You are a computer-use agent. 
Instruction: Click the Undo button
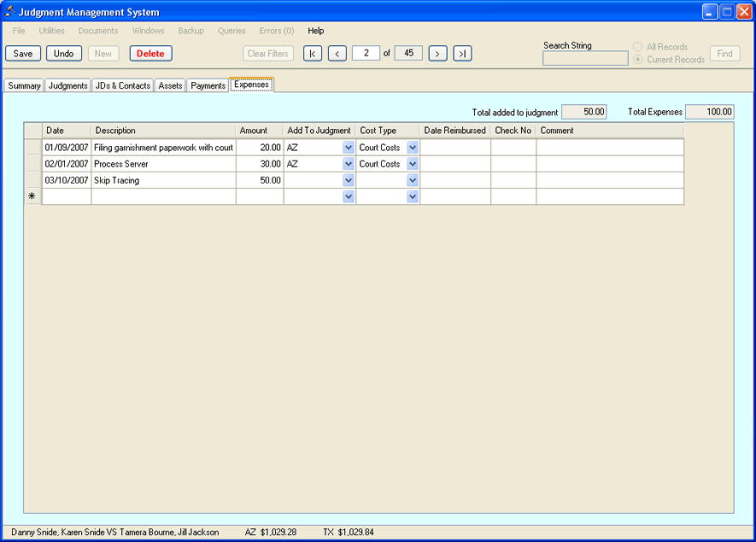pos(64,54)
